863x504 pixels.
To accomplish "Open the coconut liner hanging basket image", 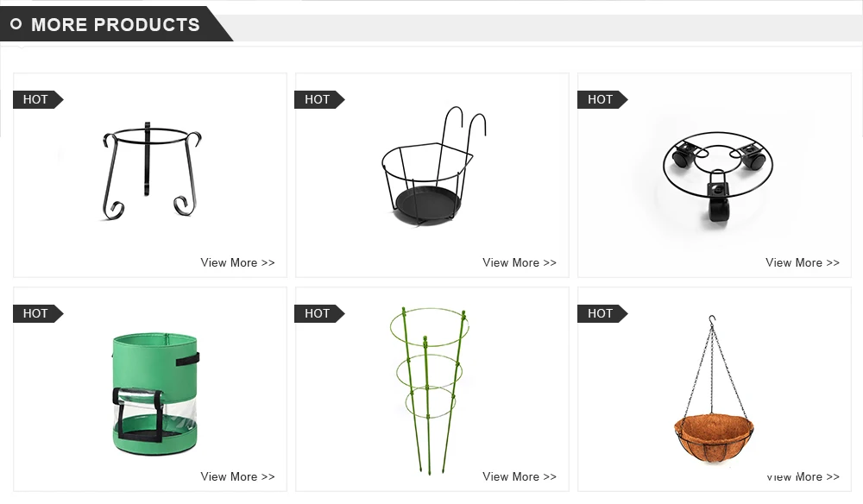I will [x=714, y=389].
